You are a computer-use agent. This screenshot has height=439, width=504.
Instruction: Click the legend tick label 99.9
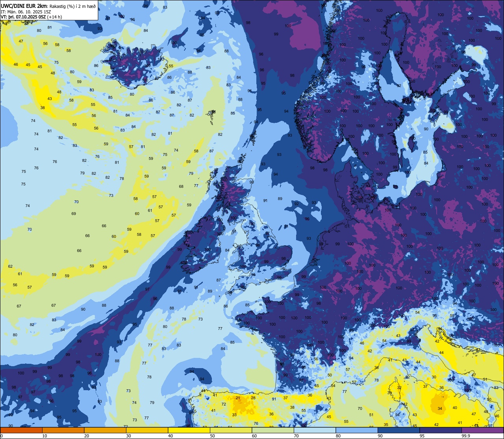(466, 436)
